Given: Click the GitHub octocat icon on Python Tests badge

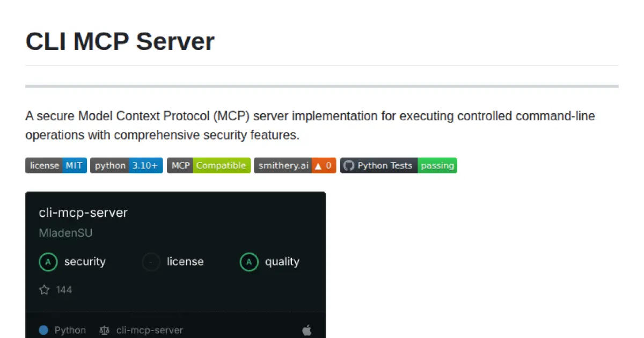Looking at the screenshot, I should pos(349,165).
